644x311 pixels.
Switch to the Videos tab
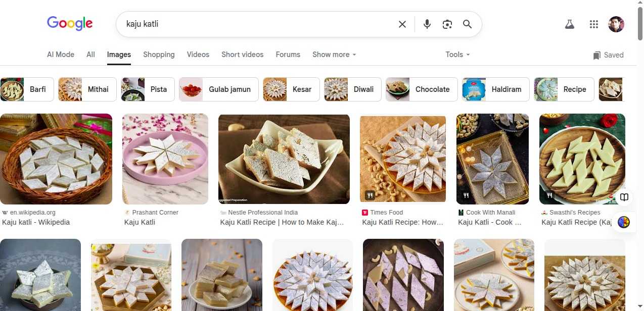(198, 55)
